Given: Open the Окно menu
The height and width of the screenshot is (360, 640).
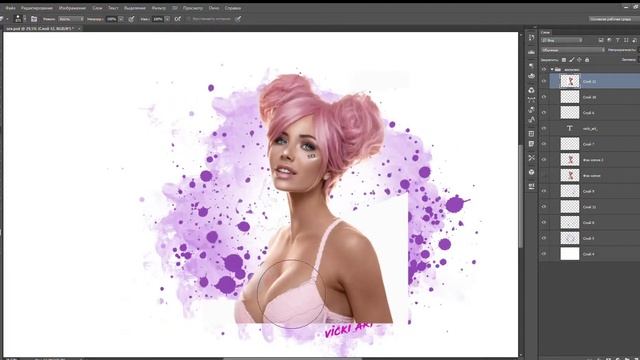Looking at the screenshot, I should (x=213, y=8).
